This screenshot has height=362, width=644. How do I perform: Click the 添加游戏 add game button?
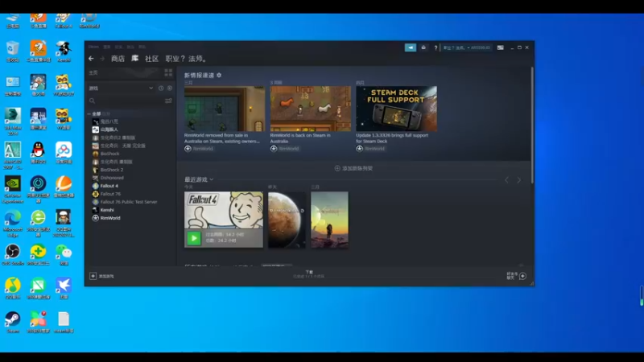click(x=102, y=276)
